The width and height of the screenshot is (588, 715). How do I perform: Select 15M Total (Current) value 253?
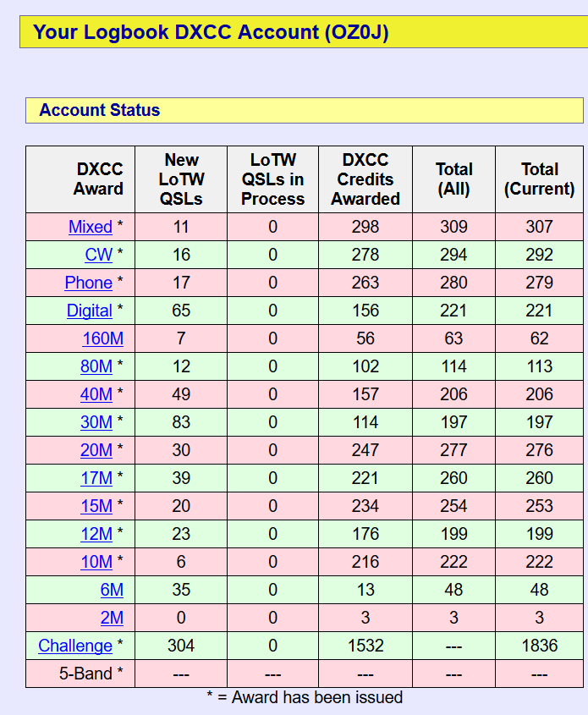(539, 506)
